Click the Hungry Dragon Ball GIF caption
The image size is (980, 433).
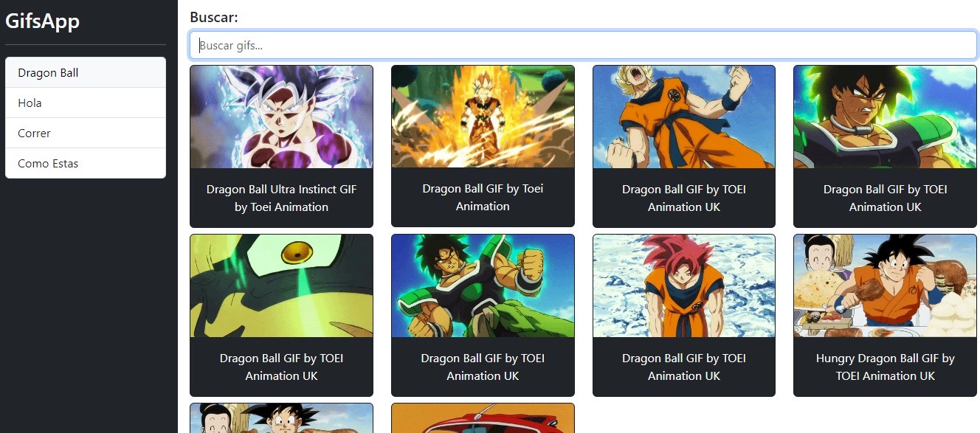(x=885, y=367)
